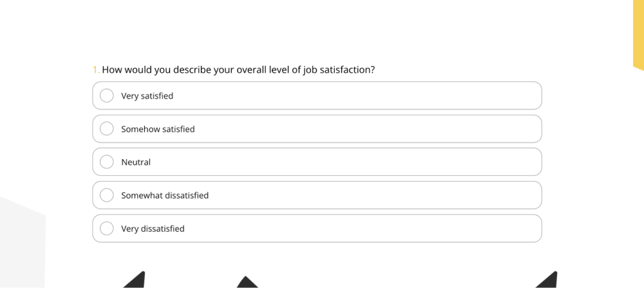Choose the "Somehow satisfied" radio circle

pyautogui.click(x=107, y=129)
